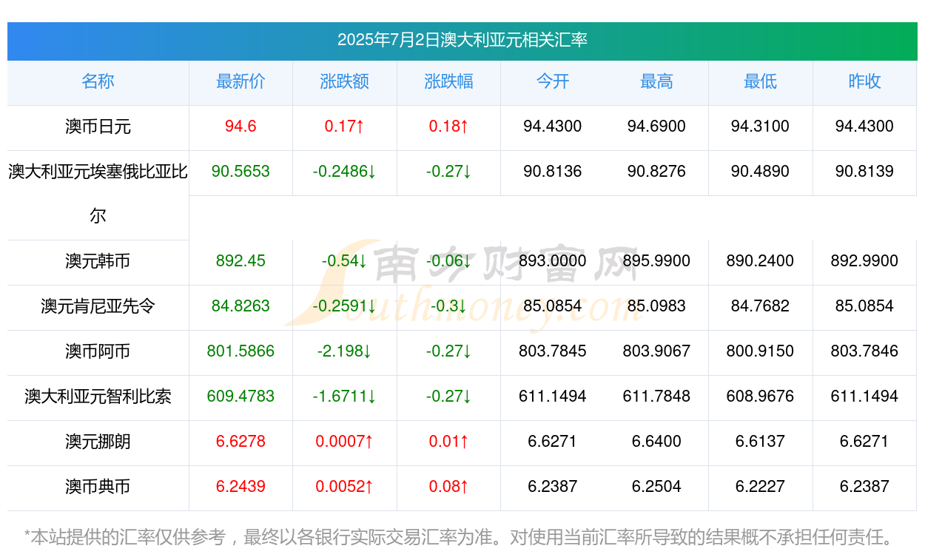Click the high value 94.6900

point(656,126)
